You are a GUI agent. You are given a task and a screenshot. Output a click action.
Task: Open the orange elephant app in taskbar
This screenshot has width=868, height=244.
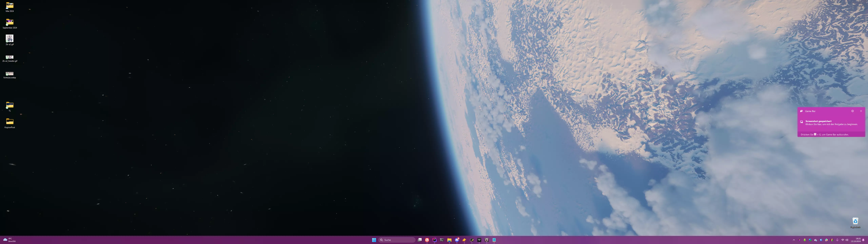pyautogui.click(x=464, y=240)
